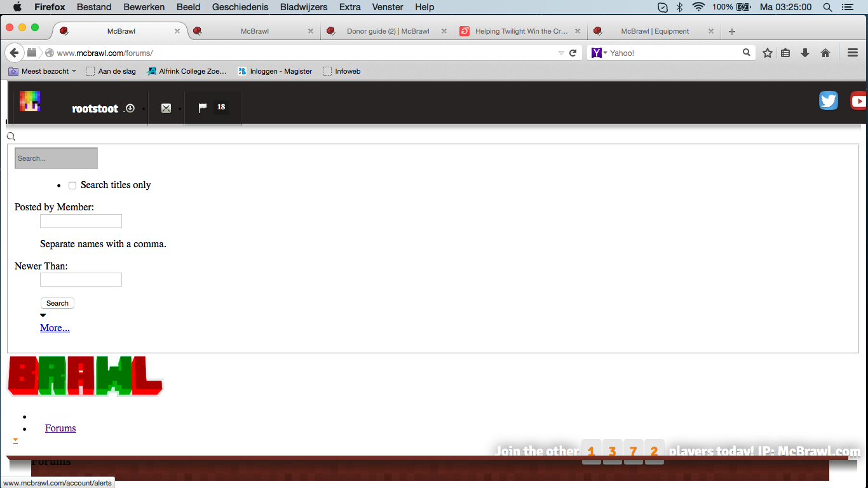Open the Firefox hamburger menu
The width and height of the screenshot is (868, 488).
[853, 53]
